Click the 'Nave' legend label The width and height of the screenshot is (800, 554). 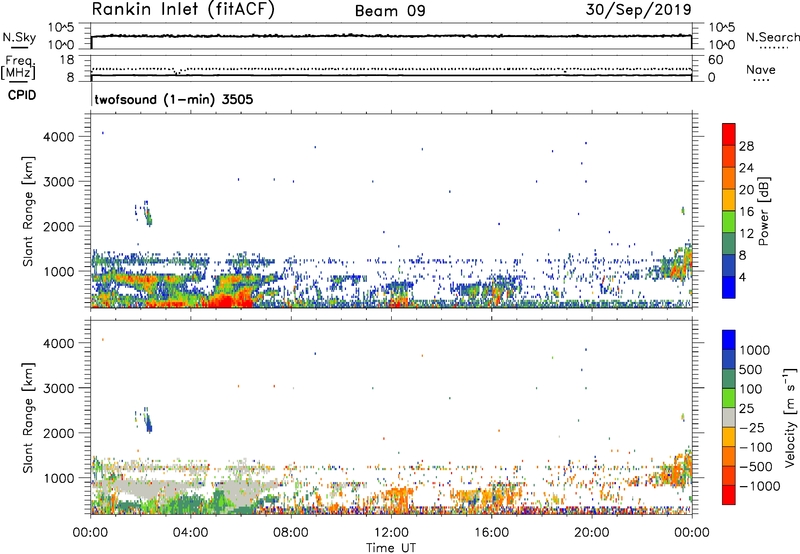tap(760, 70)
